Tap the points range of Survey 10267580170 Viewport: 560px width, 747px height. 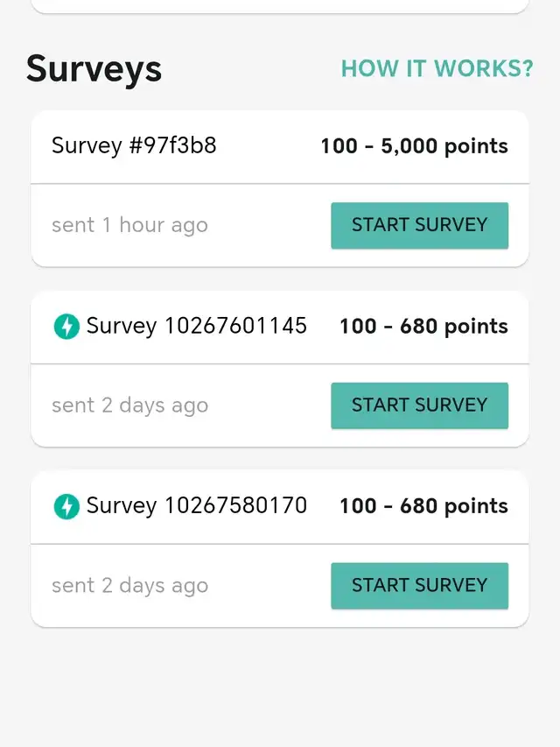(423, 506)
